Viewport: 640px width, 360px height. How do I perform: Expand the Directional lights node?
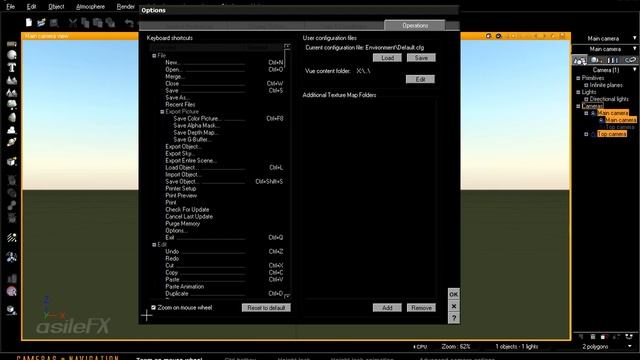point(586,99)
